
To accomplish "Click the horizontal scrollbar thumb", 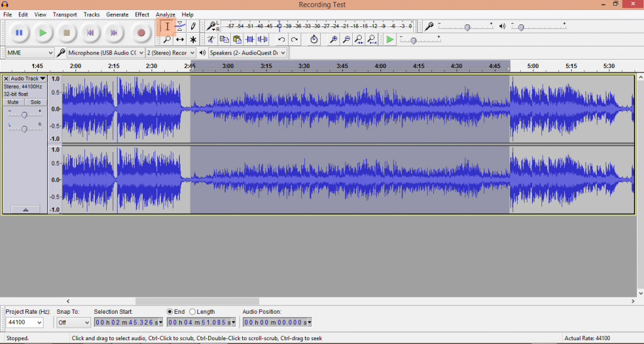I will (197, 301).
